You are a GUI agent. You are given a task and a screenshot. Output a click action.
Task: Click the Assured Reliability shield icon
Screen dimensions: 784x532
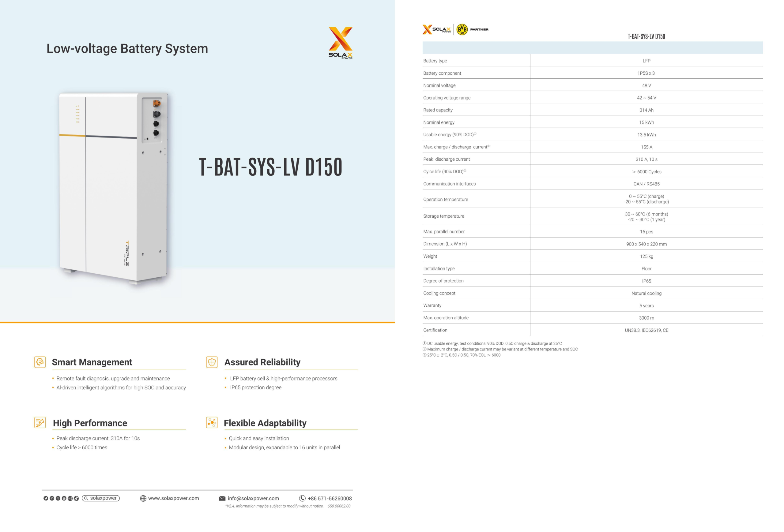[212, 362]
